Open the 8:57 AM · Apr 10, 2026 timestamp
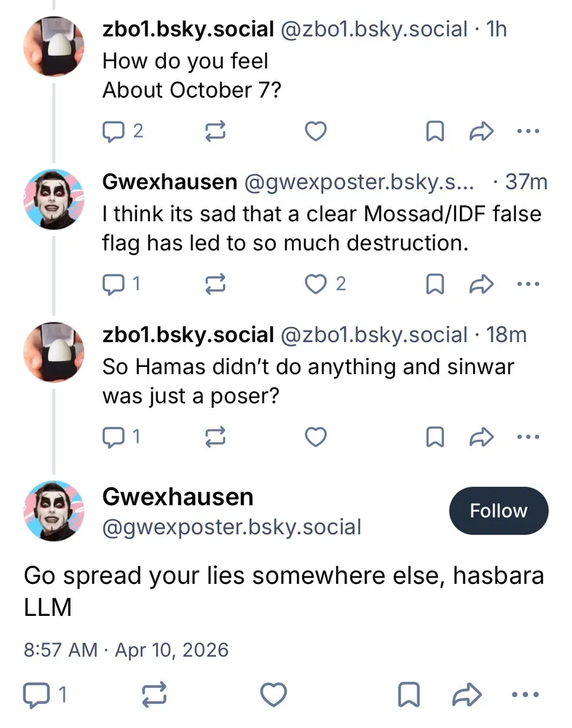This screenshot has width=572, height=728. 126,649
